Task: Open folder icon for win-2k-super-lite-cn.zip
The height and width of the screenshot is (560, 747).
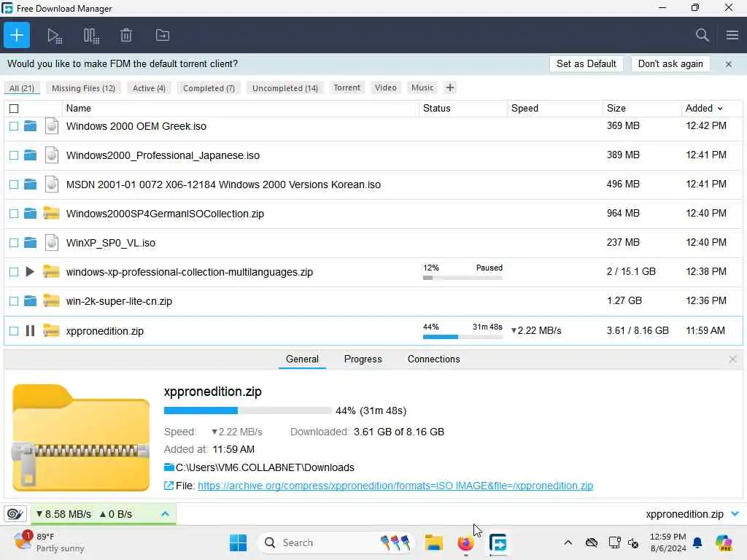Action: click(x=30, y=301)
